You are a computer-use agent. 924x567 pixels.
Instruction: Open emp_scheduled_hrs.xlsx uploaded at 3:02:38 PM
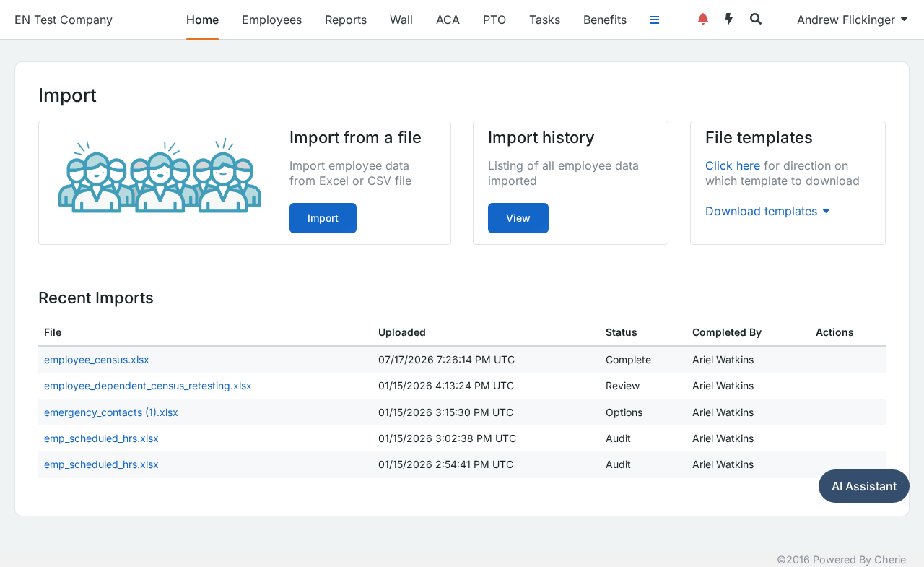pyautogui.click(x=101, y=438)
